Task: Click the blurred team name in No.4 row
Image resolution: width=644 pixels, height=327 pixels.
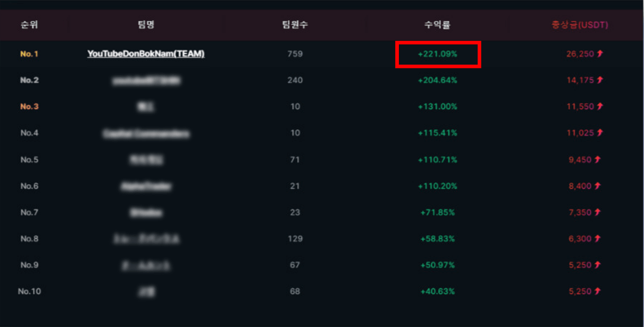Action: 146,133
